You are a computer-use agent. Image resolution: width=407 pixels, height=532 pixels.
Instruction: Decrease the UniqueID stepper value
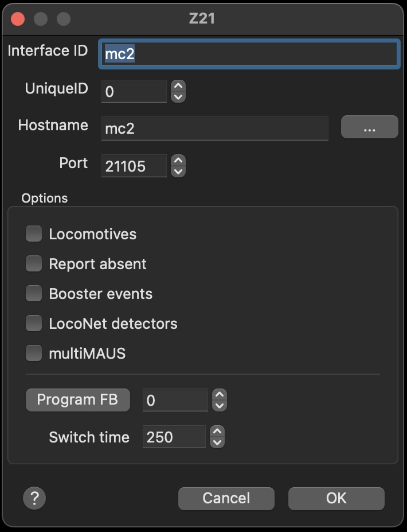coord(179,96)
